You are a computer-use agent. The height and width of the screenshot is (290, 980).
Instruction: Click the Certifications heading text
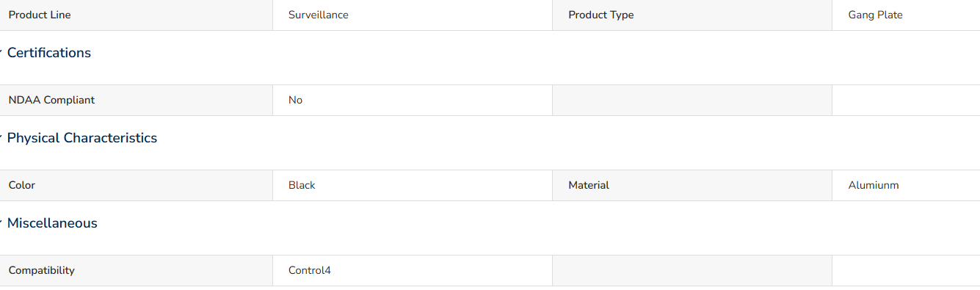[49, 53]
